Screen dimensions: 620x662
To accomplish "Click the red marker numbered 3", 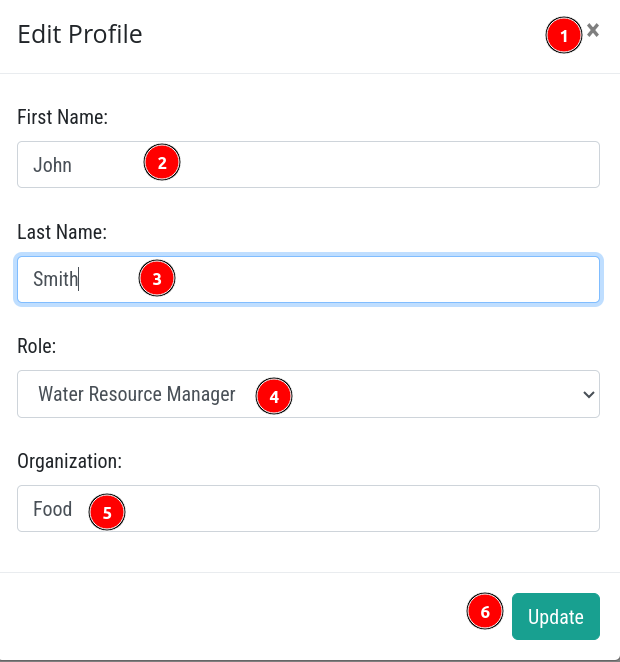I will tap(157, 278).
